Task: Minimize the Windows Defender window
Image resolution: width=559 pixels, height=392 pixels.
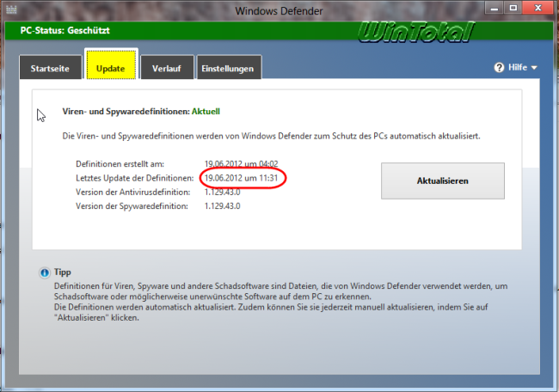Action: point(494,8)
